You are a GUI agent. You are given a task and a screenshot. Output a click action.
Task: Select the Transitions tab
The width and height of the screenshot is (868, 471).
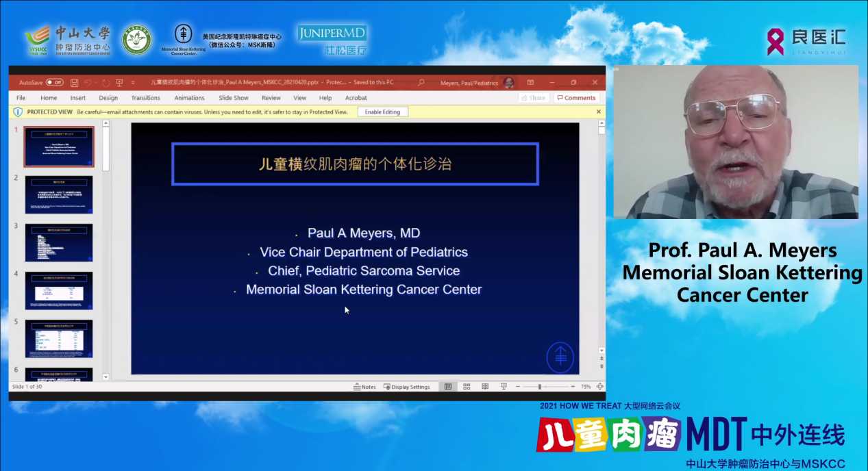click(146, 98)
